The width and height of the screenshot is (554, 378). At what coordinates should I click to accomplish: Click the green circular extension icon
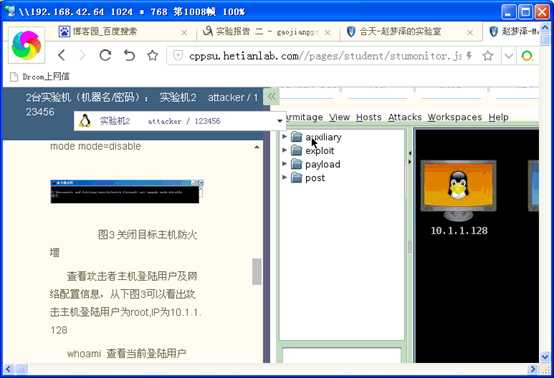(527, 56)
